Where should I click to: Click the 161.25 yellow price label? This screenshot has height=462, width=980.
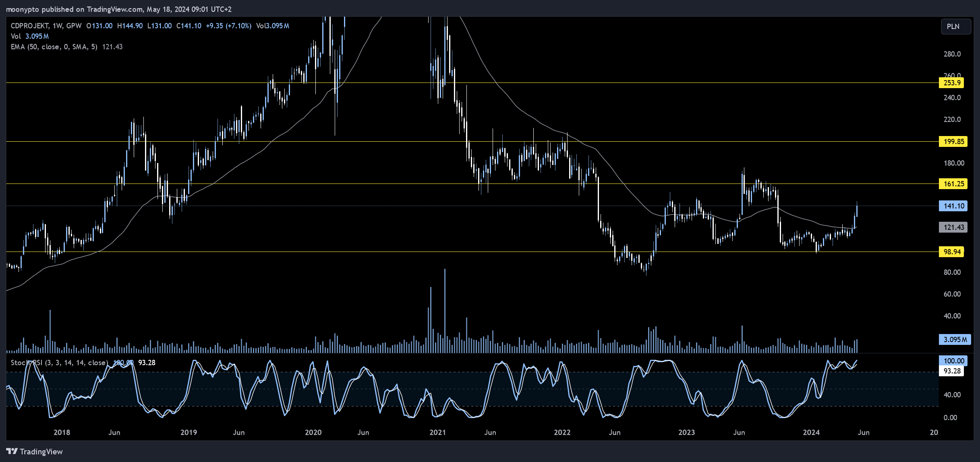(953, 184)
